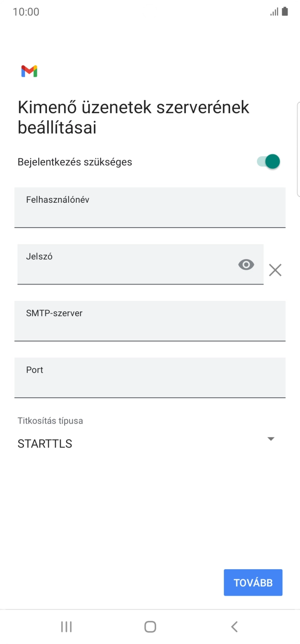Tap the clock in the status bar

[x=25, y=11]
